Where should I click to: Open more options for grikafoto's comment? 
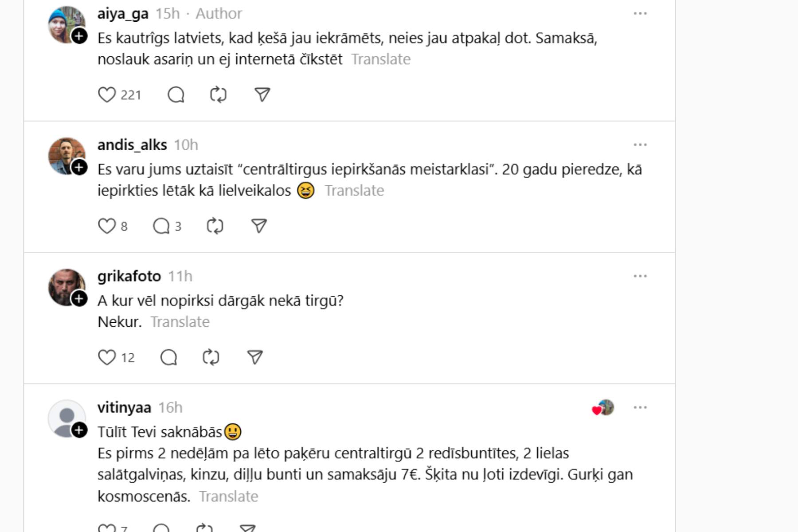[x=640, y=276]
